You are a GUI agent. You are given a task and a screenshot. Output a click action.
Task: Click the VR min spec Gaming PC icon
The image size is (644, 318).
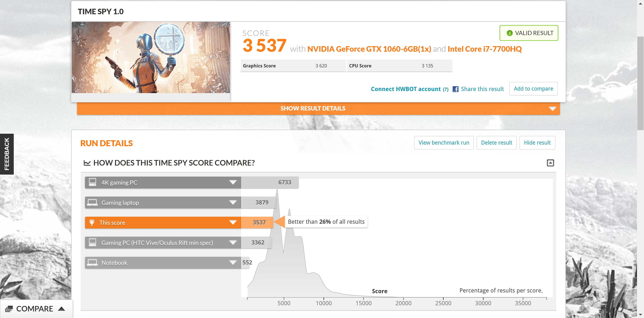coord(93,243)
